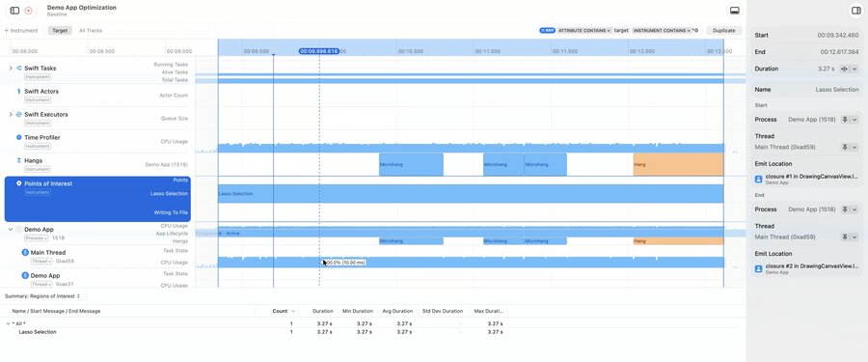This screenshot has width=868, height=362.
Task: Select the Lasso Selection region bar
Action: tap(471, 193)
